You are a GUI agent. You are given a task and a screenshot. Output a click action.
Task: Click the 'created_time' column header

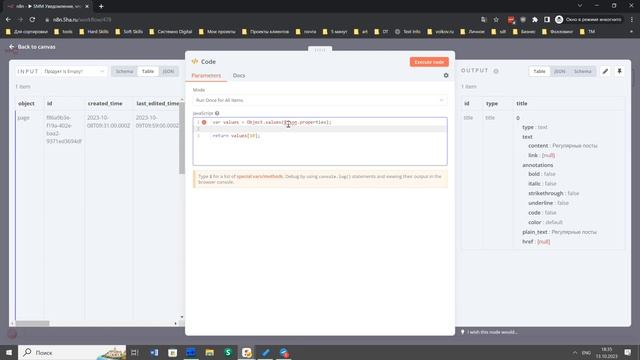pyautogui.click(x=105, y=104)
